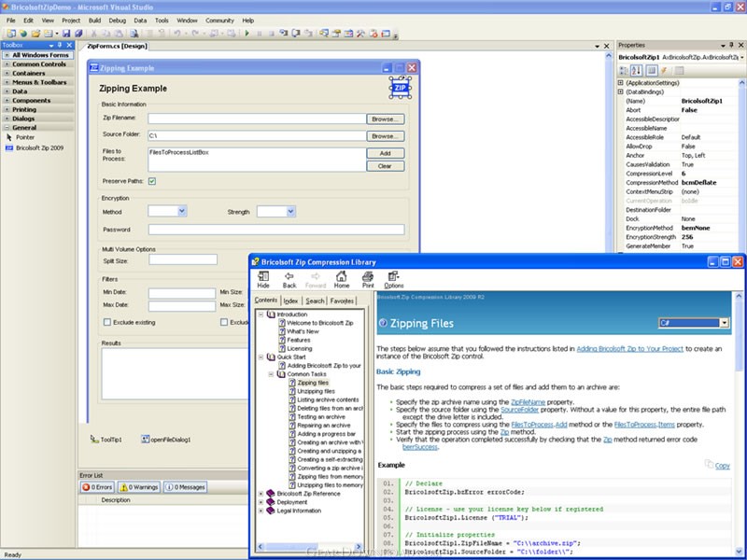Open the Build menu

click(x=94, y=21)
